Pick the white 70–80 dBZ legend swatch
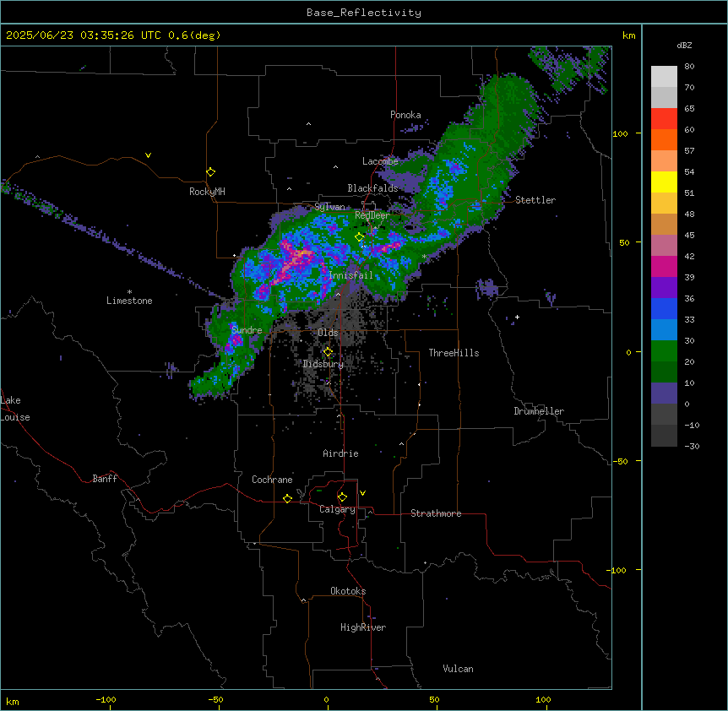This screenshot has width=728, height=711. coord(664,77)
